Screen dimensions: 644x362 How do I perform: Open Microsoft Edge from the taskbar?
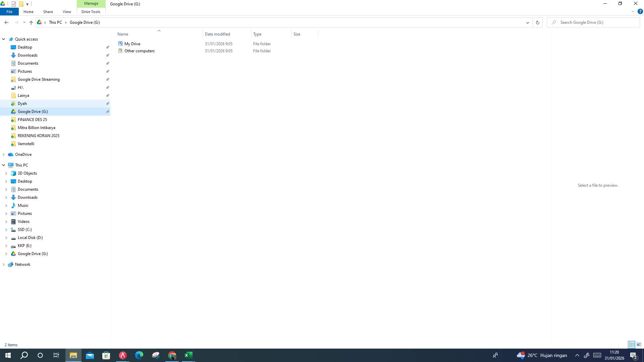(139, 355)
